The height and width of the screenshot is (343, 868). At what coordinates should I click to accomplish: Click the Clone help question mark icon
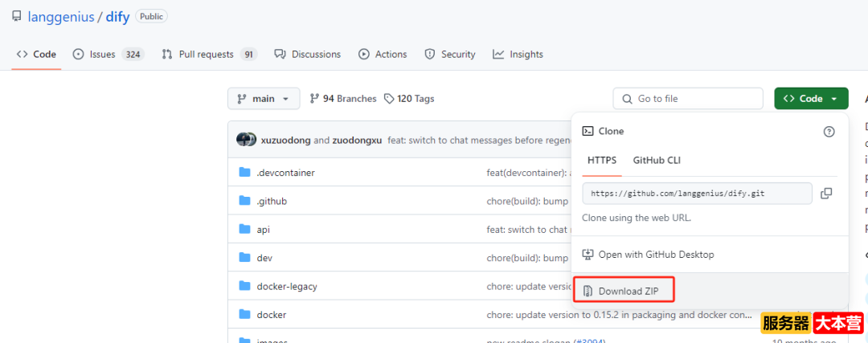click(829, 131)
